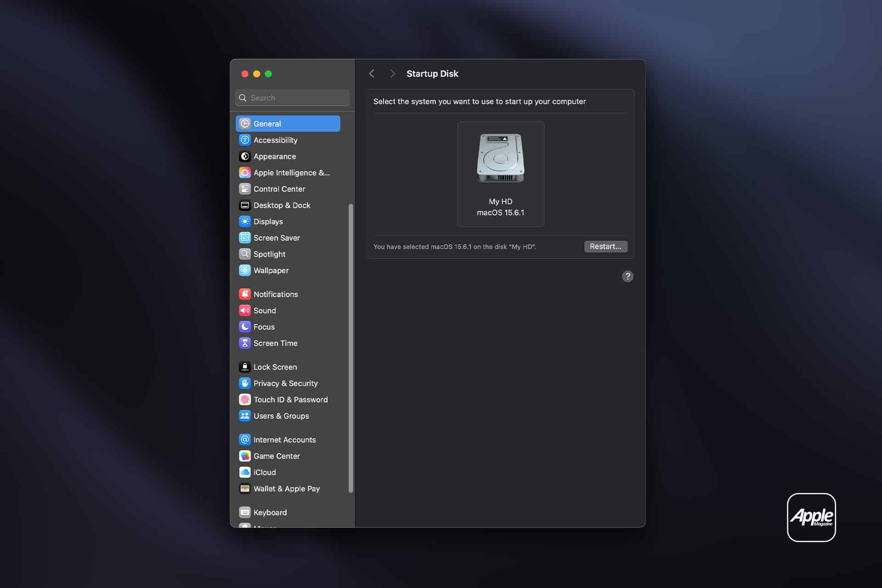Open Apple Intelligence & Siri icon

tap(245, 173)
